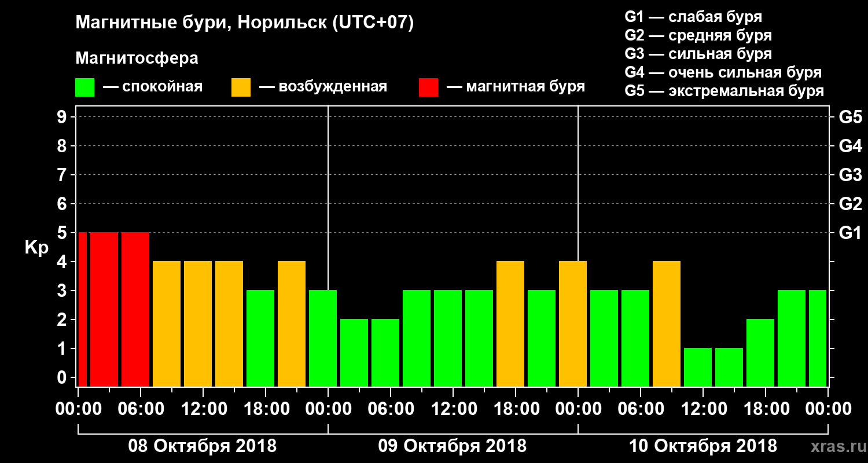Click the right-axis 'G4' storm level label
Viewport: 868px width, 463px height.
[850, 146]
